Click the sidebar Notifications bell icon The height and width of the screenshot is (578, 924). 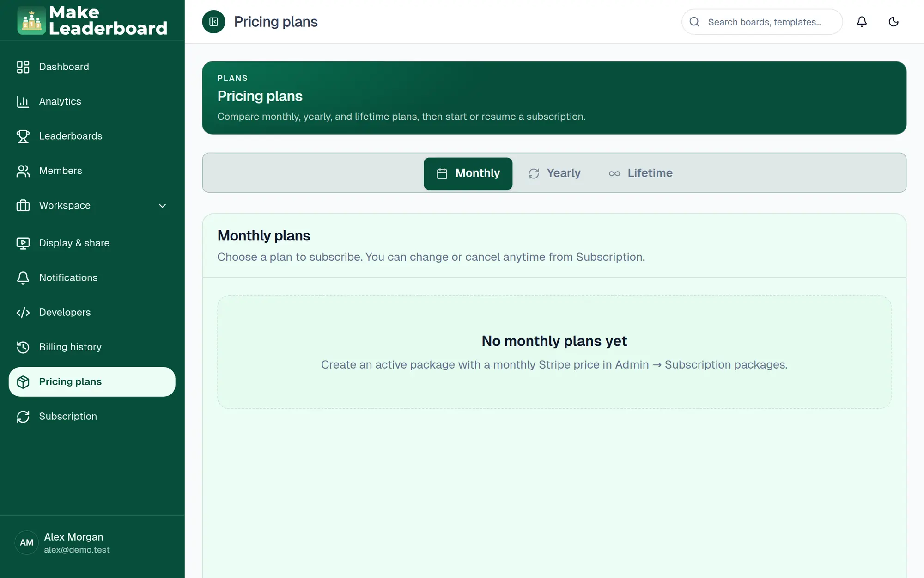pos(23,277)
